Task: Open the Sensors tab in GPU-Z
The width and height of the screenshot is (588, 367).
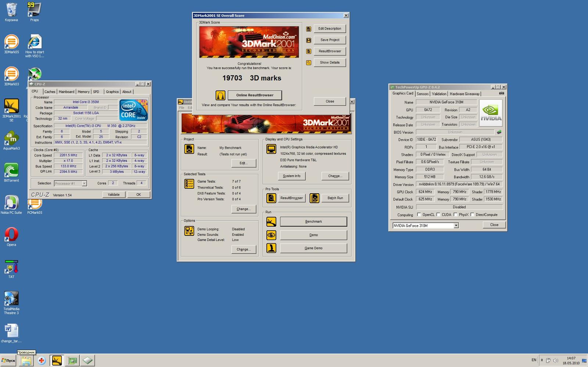Action: coord(423,94)
